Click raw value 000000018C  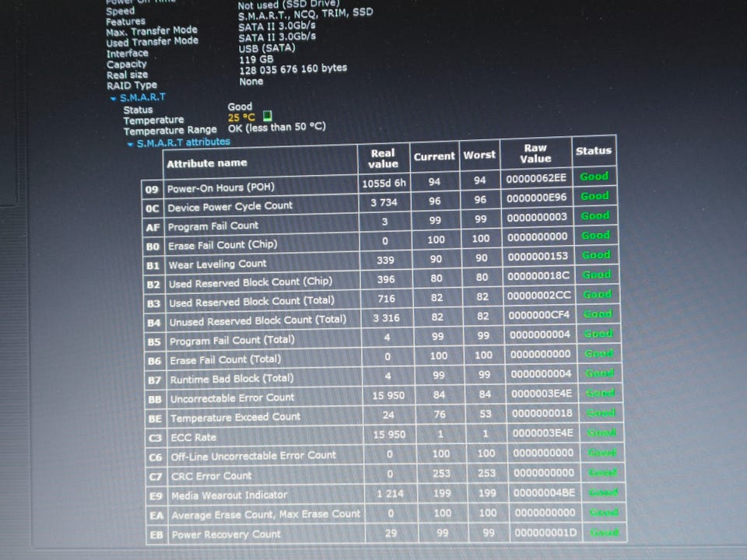click(x=538, y=275)
